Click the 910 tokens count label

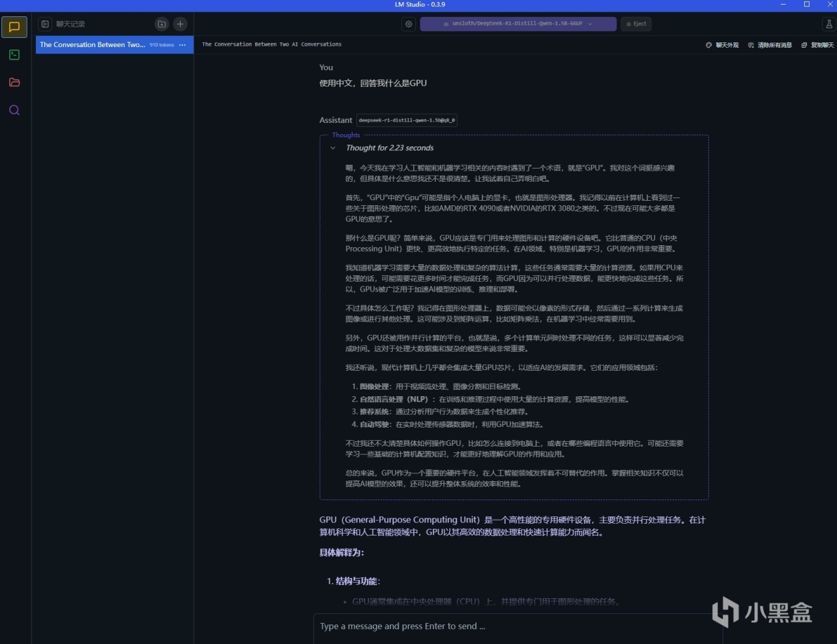point(162,45)
